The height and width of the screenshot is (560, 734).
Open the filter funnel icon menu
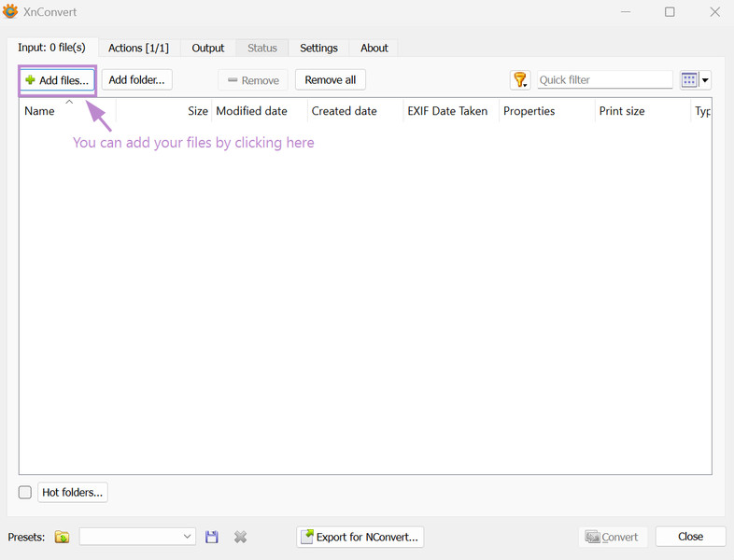(x=520, y=80)
